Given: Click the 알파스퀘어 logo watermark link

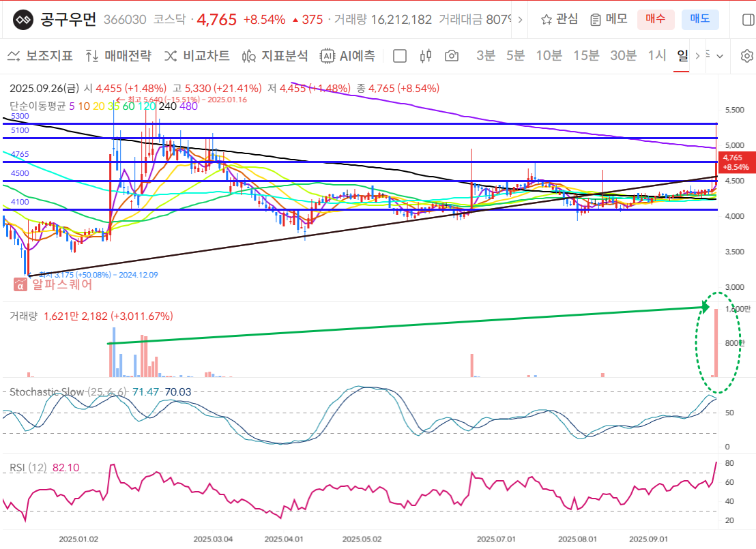Looking at the screenshot, I should pyautogui.click(x=53, y=284).
